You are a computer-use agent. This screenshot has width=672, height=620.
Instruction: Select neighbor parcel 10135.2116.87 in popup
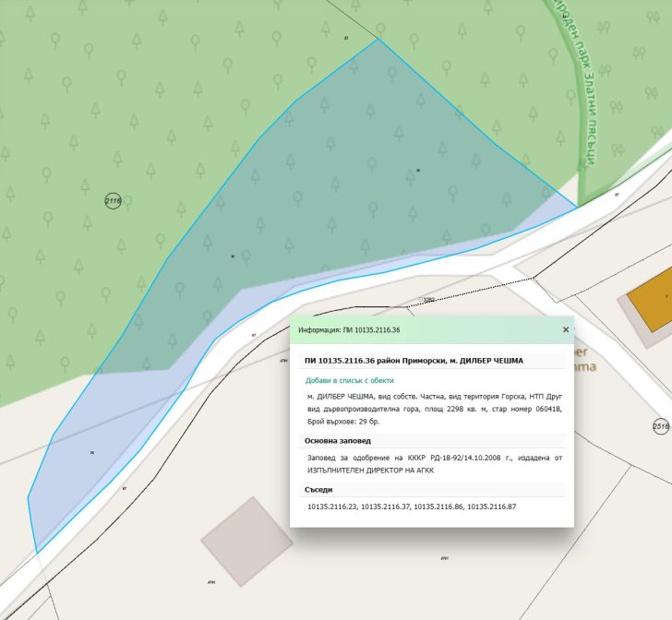tap(491, 507)
